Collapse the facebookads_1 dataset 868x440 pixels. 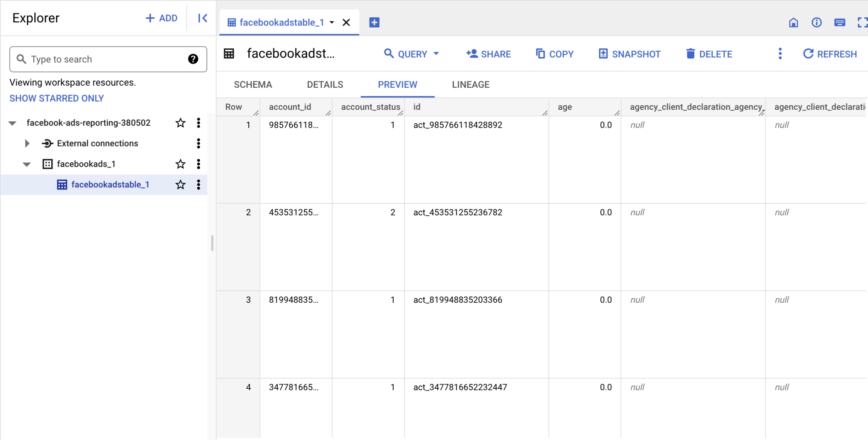pos(27,164)
